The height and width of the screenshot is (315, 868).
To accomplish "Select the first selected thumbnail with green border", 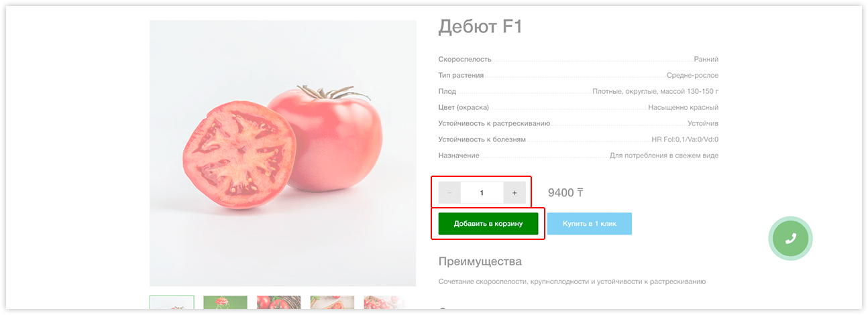I will pos(172,302).
